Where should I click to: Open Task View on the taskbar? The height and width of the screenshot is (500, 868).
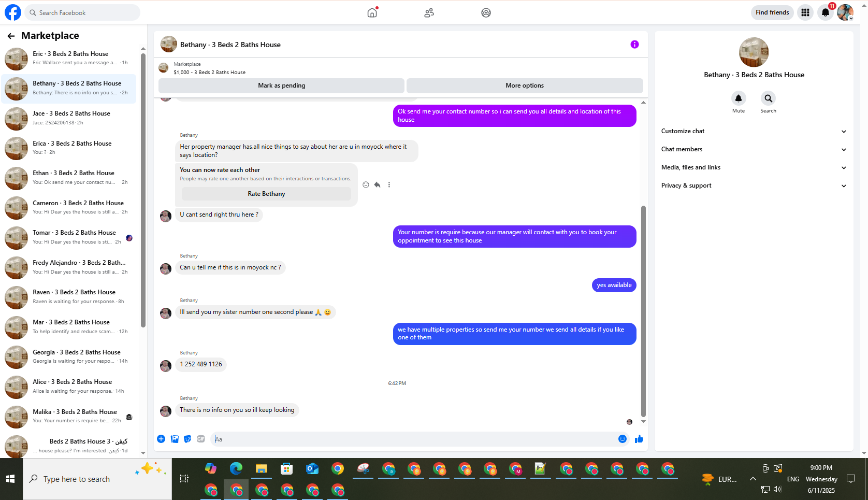184,479
